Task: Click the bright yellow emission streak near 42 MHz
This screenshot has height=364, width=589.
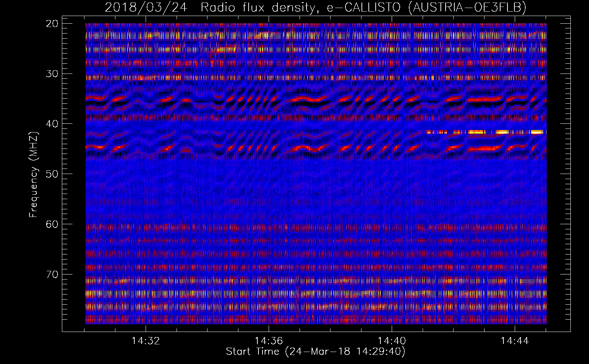Action: (486, 132)
